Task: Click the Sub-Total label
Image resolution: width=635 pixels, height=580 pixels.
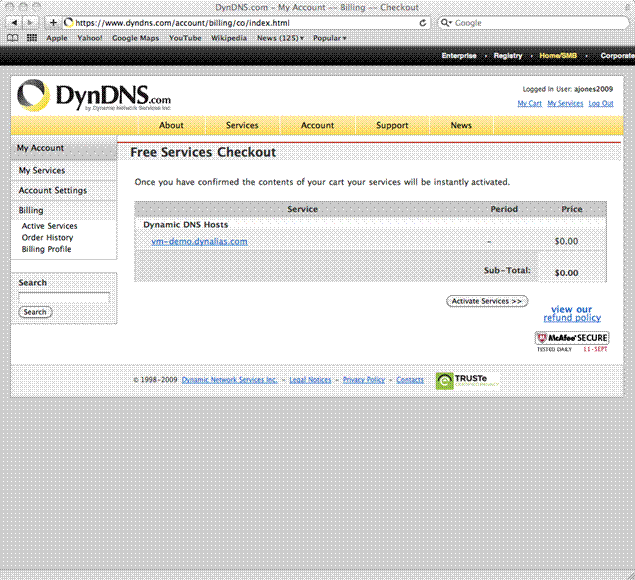Action: (x=507, y=270)
